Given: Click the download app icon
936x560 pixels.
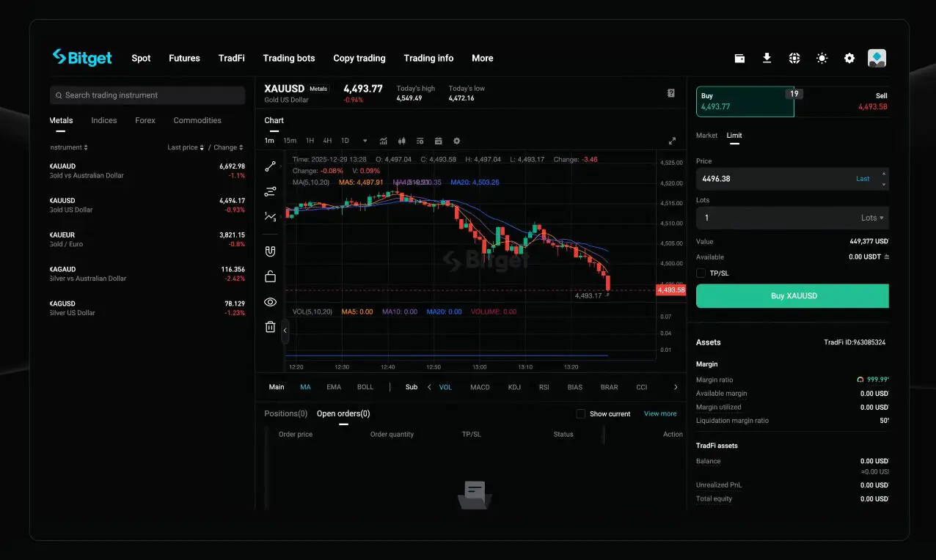Looking at the screenshot, I should tap(767, 58).
